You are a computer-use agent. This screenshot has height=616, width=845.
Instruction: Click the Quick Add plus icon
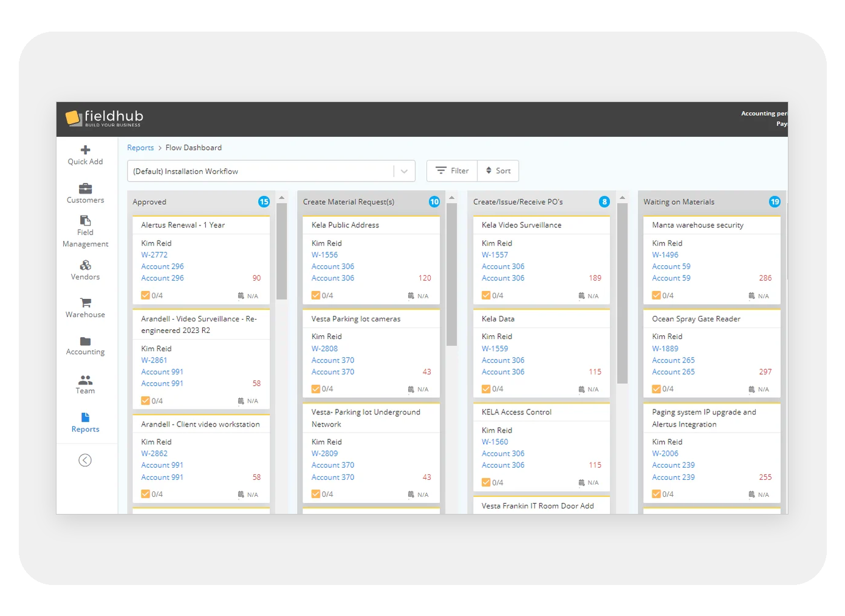[x=85, y=149]
